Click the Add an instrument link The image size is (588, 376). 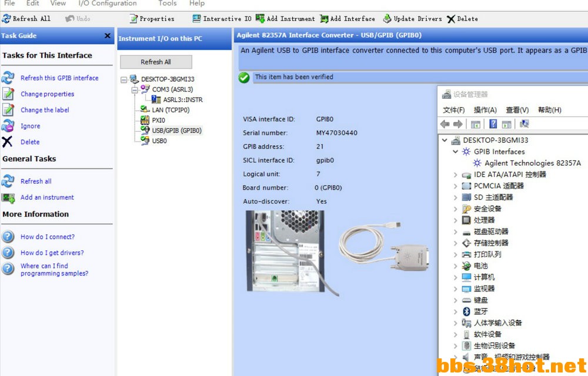pyautogui.click(x=47, y=197)
